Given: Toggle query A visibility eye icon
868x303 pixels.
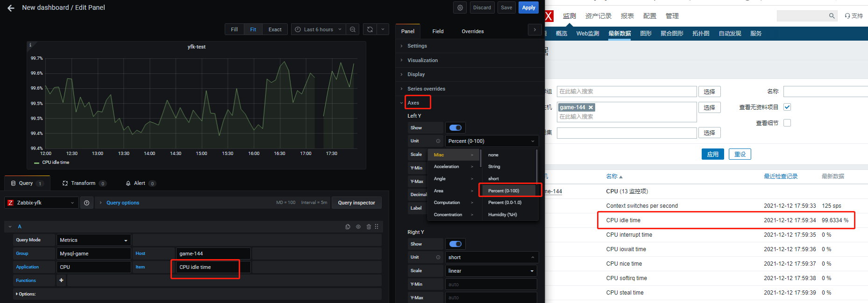Looking at the screenshot, I should point(358,227).
